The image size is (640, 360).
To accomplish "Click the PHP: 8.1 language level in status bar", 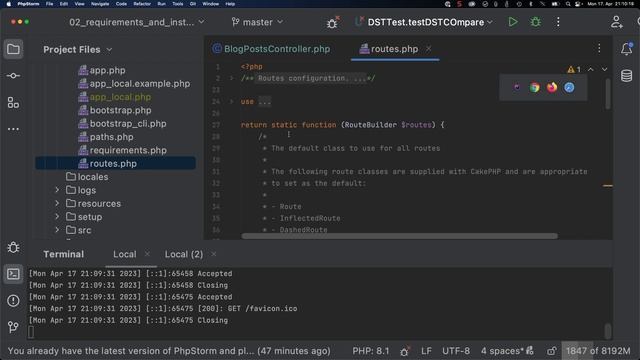I will click(x=371, y=351).
